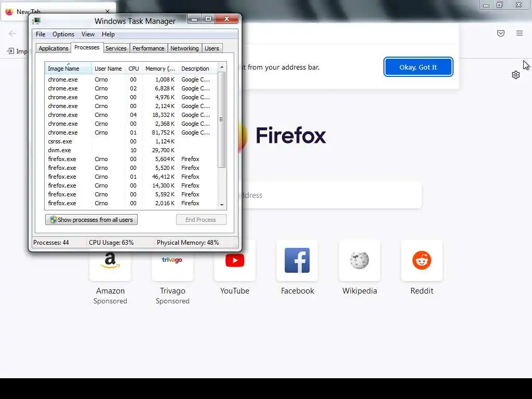
Task: Open the Wikipedia shortcut tile
Action: click(x=360, y=261)
